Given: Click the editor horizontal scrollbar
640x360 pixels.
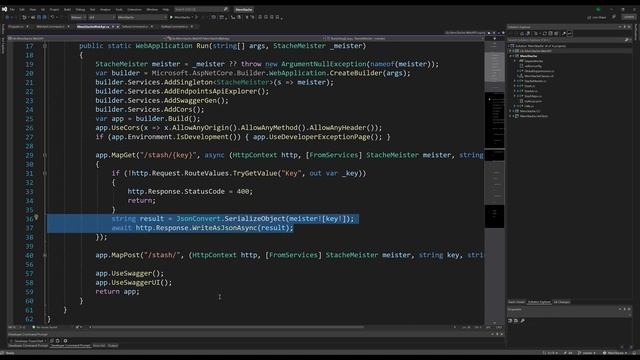Looking at the screenshot, I should point(227,327).
